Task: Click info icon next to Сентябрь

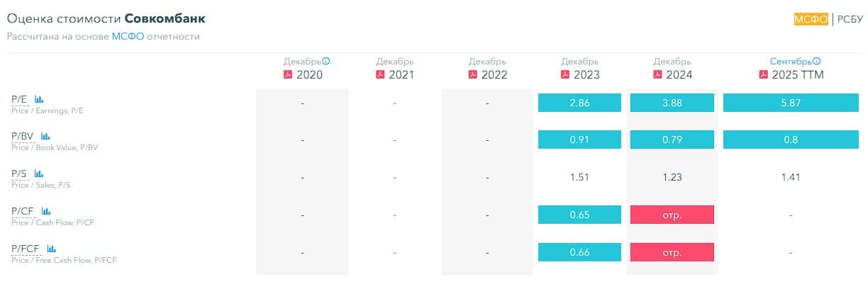Action: 816,62
